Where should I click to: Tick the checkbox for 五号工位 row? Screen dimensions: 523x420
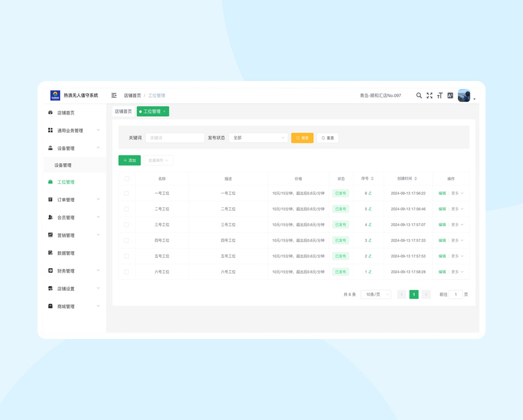[x=126, y=256]
